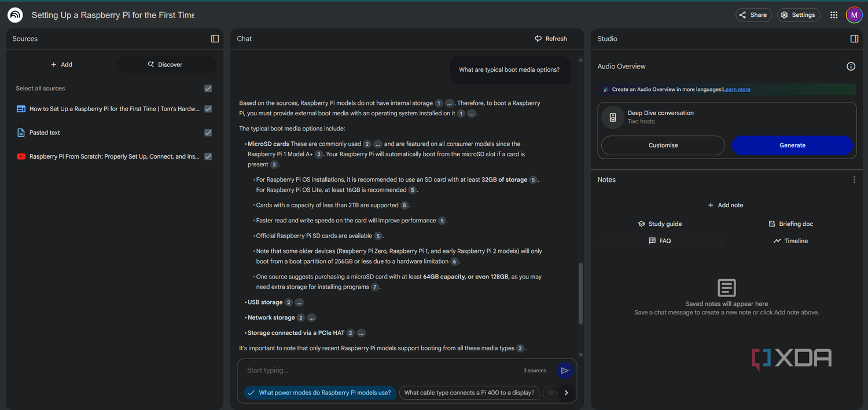This screenshot has width=868, height=410.
Task: Expand more citations beside PCIe HAT
Action: (x=361, y=333)
